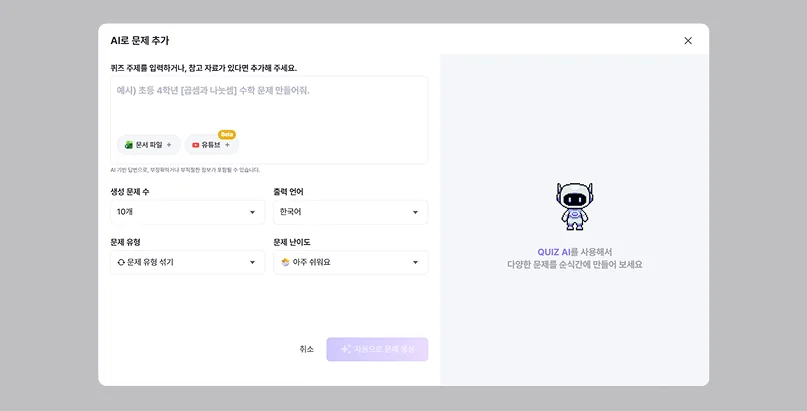Click the shuffle icon in 문제 유형 field

[x=121, y=262]
